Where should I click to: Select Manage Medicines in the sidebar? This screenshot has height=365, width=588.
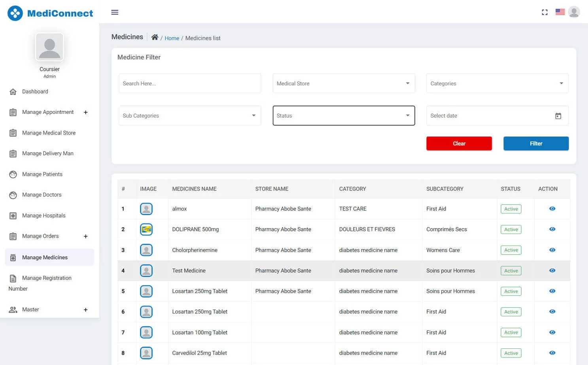coord(45,257)
